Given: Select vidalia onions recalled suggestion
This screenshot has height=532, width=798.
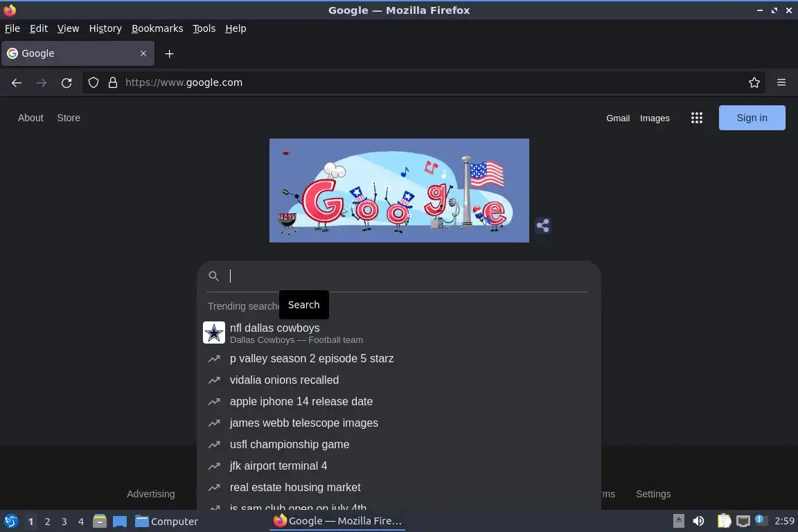Looking at the screenshot, I should coord(399,380).
